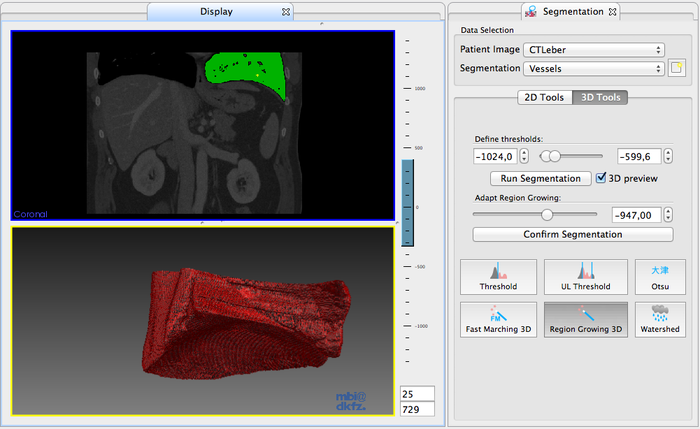
Task: Click the lower threshold stepper arrows
Action: (525, 156)
